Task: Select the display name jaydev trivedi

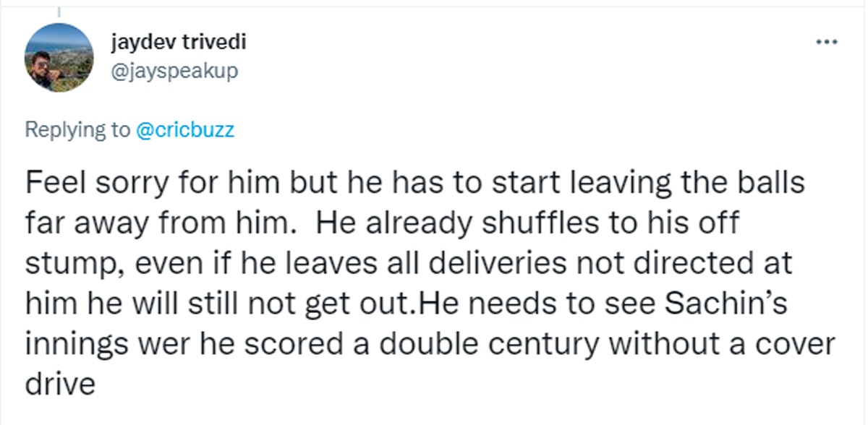Action: tap(178, 41)
